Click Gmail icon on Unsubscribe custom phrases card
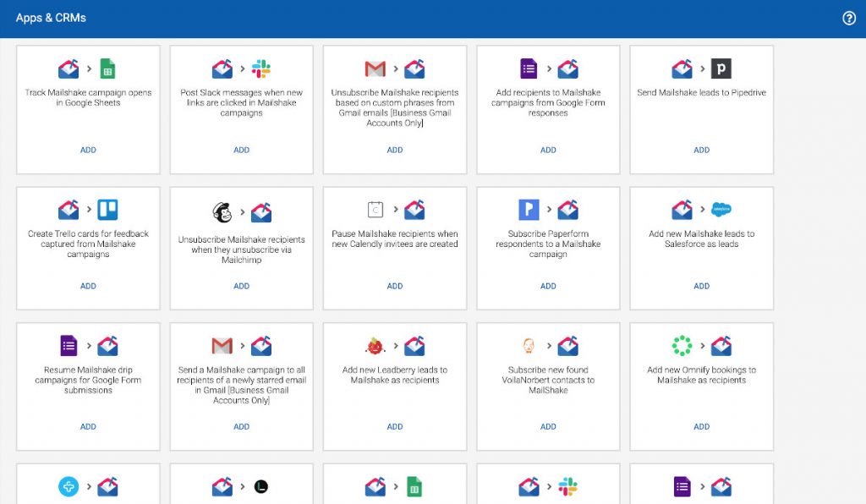The width and height of the screenshot is (866, 504). (375, 69)
